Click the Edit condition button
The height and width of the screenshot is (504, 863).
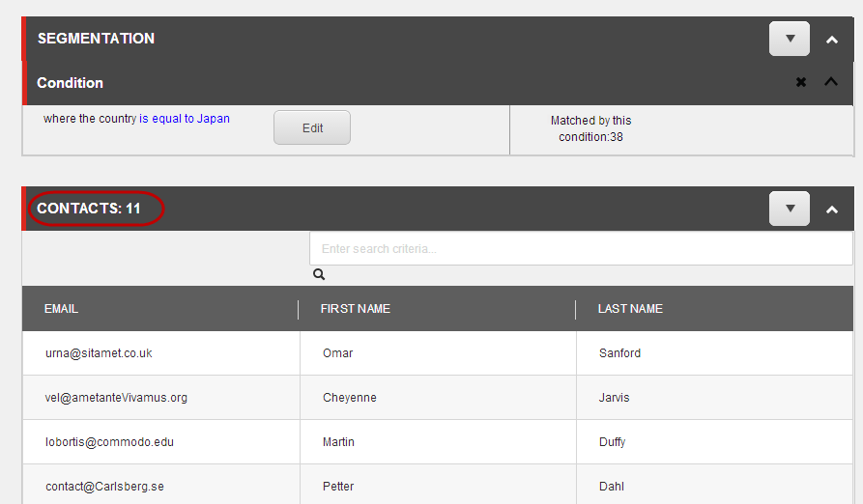312,127
